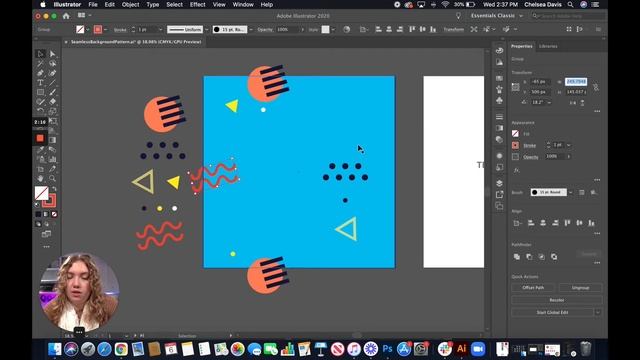Viewport: 640px width, 360px height.
Task: Select the Zoom magnifier tool
Action: (53, 178)
